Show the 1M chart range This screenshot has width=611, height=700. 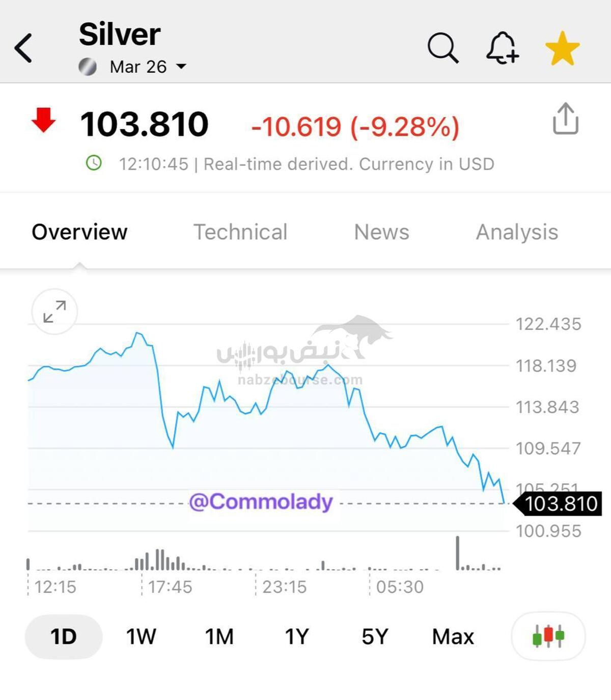coord(219,636)
